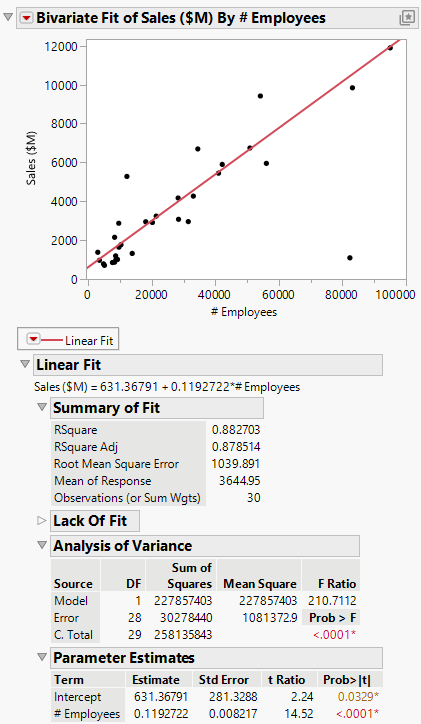Click the F Ratio value 210.7112
This screenshot has width=421, height=724.
pyautogui.click(x=332, y=601)
